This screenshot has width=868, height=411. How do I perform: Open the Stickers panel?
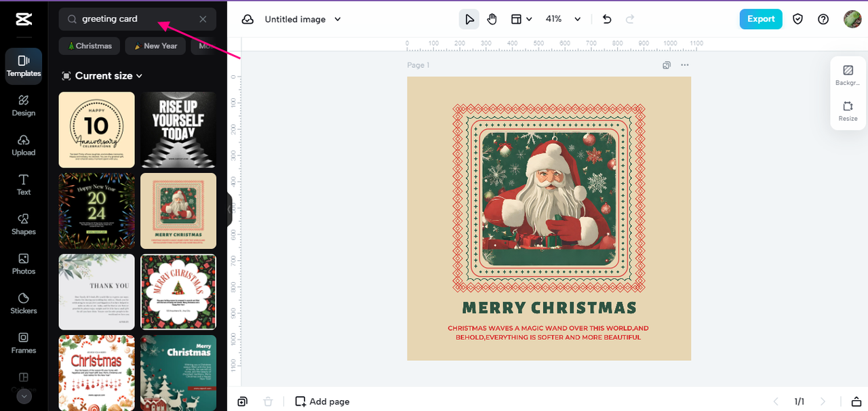24,303
